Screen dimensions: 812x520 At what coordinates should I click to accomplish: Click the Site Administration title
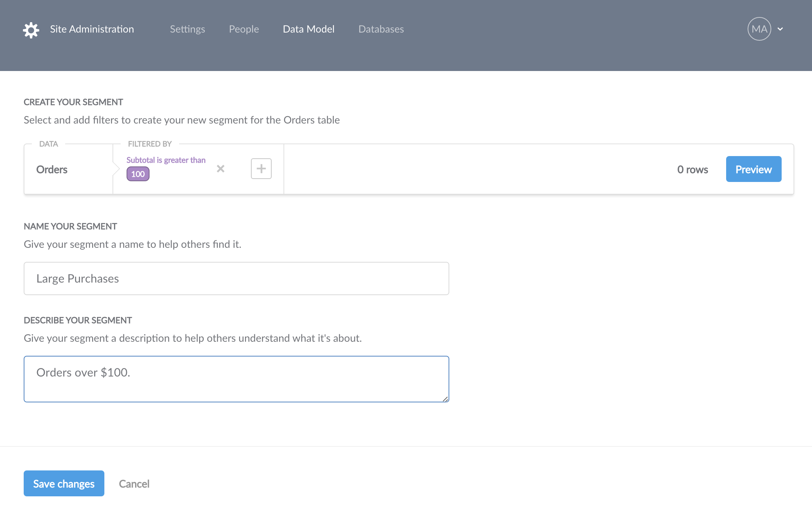pyautogui.click(x=92, y=29)
